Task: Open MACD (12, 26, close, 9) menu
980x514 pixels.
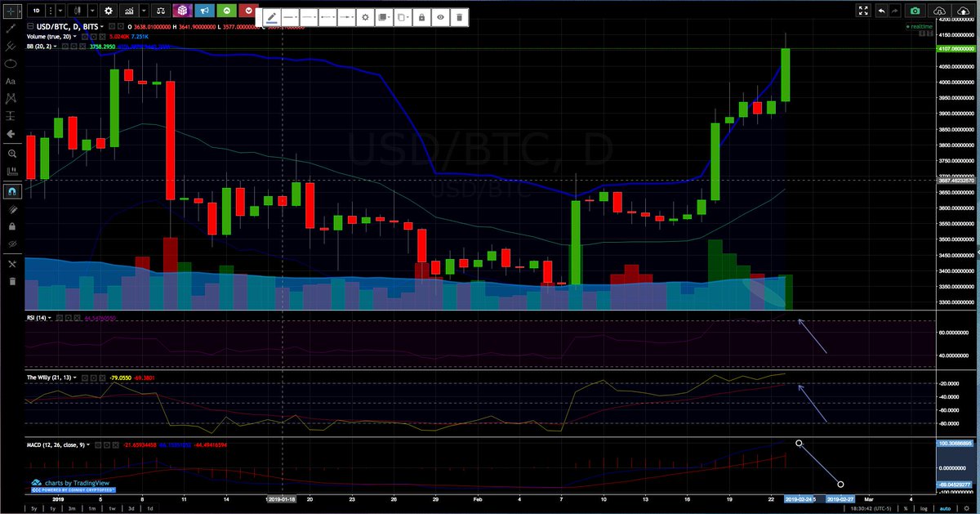Action: pos(59,445)
